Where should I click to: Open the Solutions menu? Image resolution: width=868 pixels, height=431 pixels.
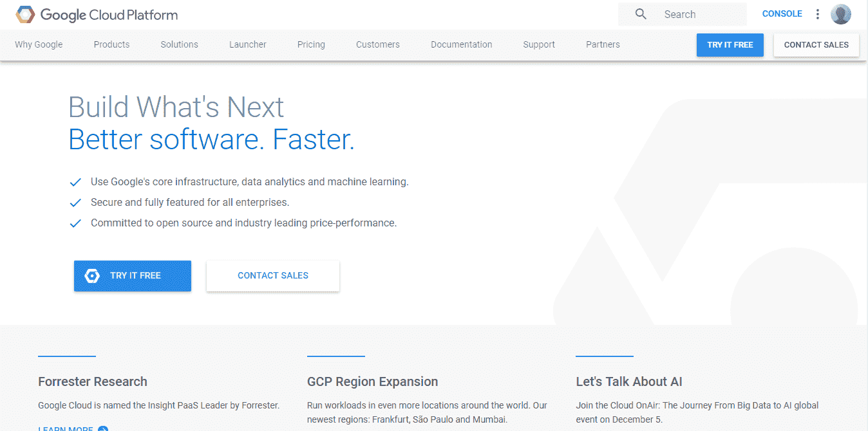[x=179, y=44]
